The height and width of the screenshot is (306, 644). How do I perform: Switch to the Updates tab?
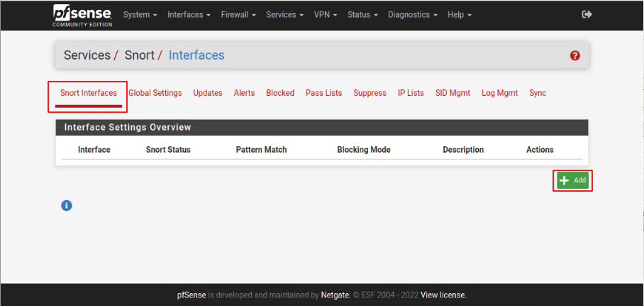pos(208,93)
